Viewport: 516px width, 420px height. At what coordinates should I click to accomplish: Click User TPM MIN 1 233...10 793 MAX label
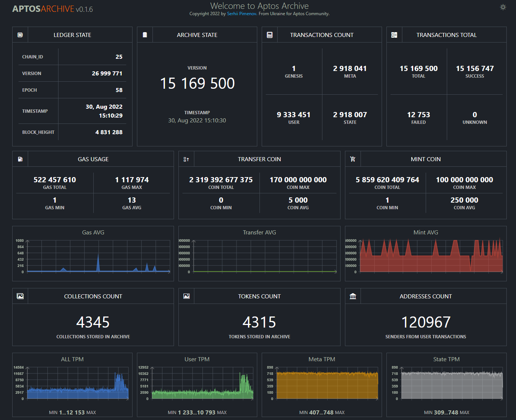[x=197, y=412]
